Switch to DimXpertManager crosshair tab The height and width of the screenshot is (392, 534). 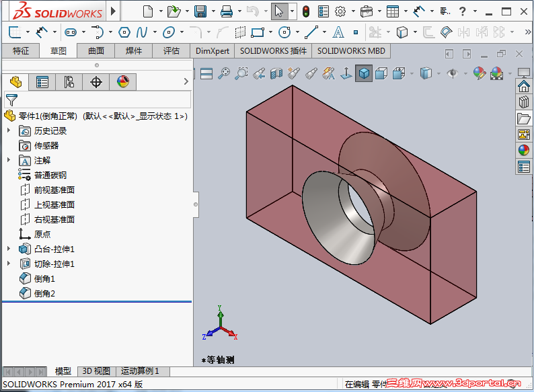[x=96, y=82]
